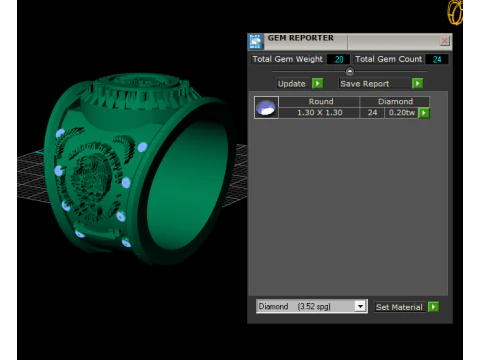Viewport: 480px width, 360px height.
Task: Open the Diamond (3.52 spg) material dropdown
Action: [x=360, y=306]
